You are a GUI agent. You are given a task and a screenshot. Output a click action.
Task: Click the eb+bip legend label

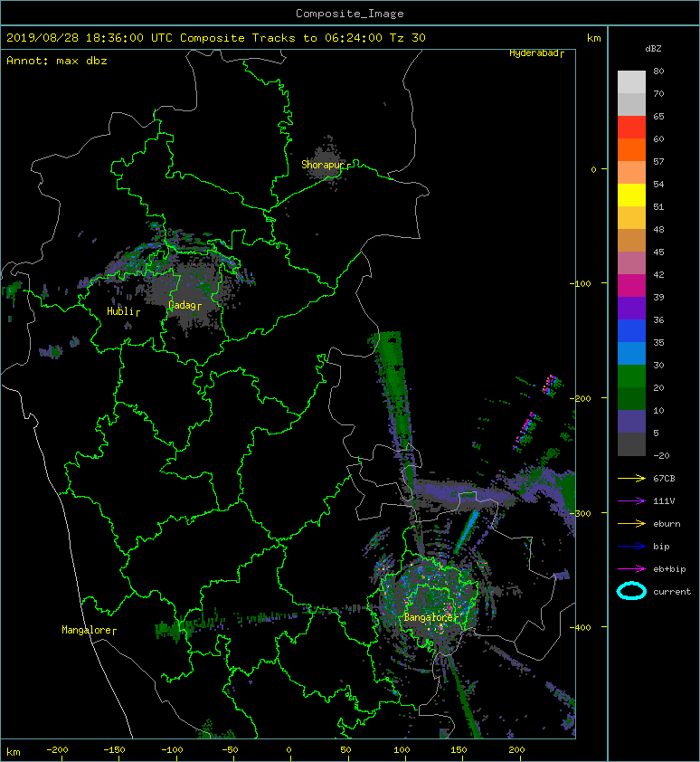pyautogui.click(x=669, y=569)
